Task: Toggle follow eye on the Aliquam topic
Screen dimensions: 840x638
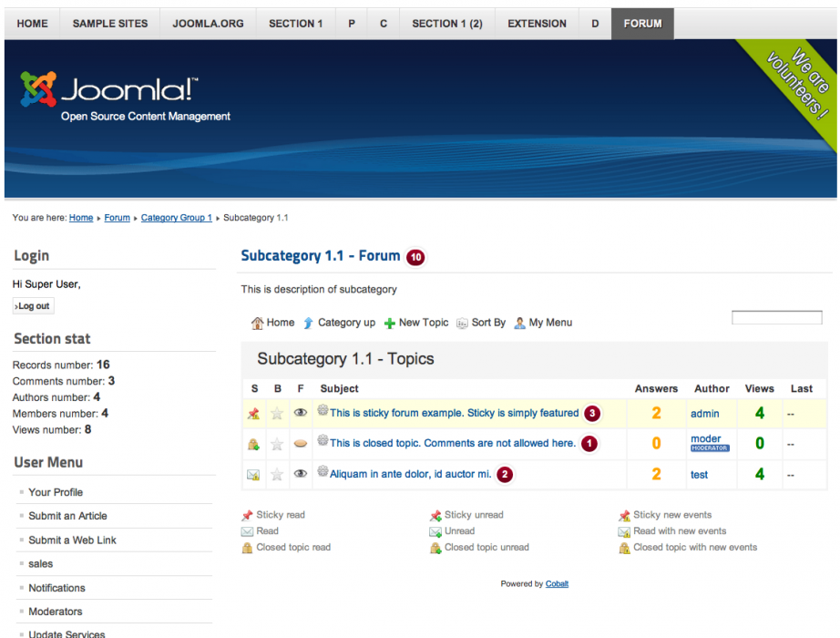Action: pyautogui.click(x=301, y=474)
